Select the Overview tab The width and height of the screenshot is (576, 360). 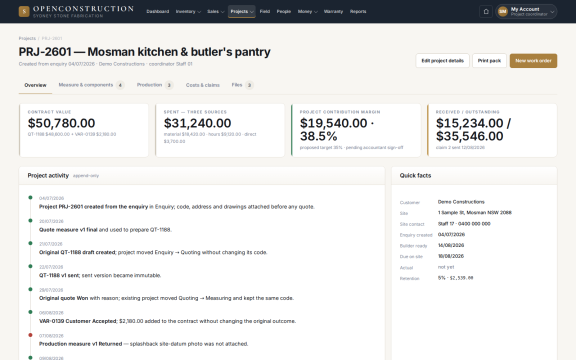pyautogui.click(x=35, y=85)
